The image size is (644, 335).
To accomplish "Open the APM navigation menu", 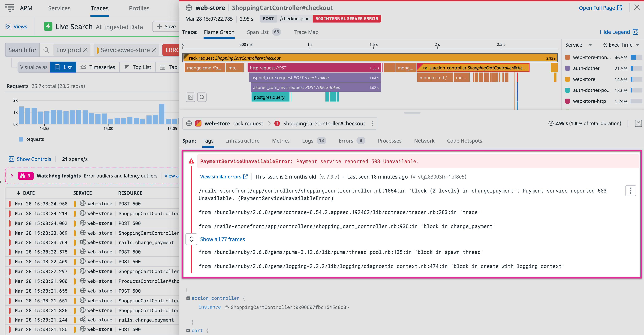I will [x=9, y=8].
